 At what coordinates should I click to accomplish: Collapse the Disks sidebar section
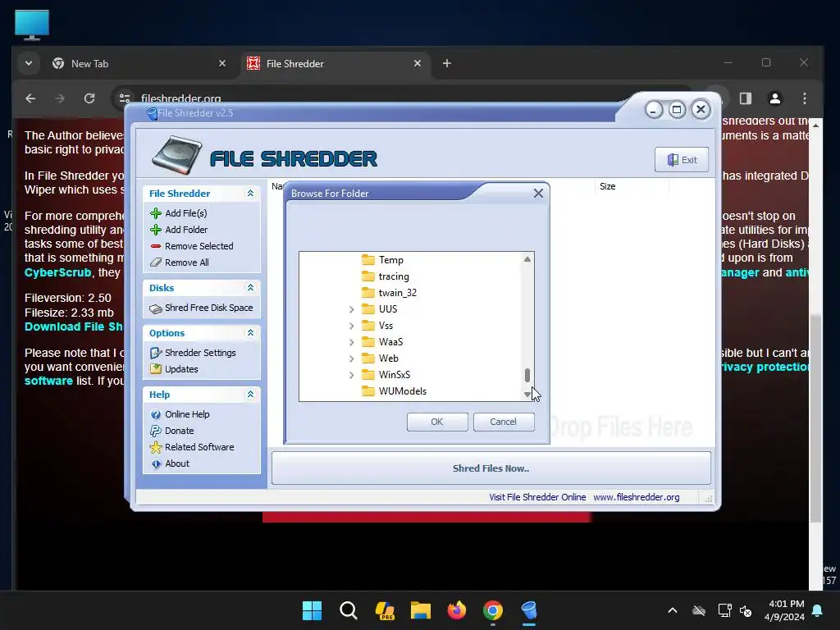[250, 288]
